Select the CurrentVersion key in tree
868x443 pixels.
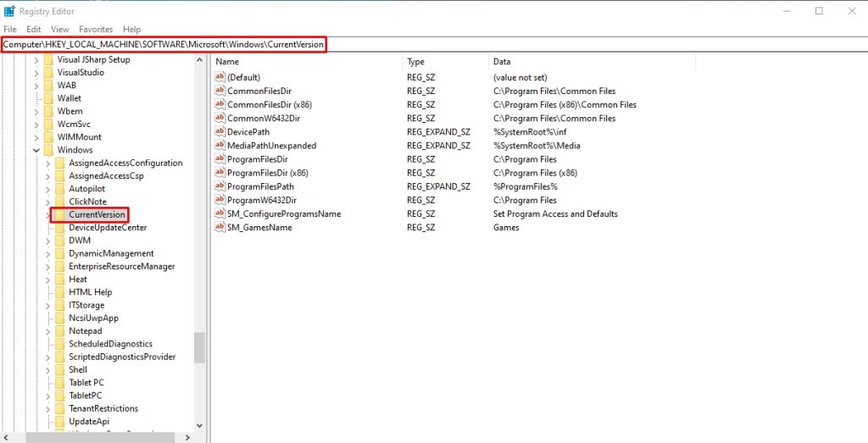coord(97,214)
